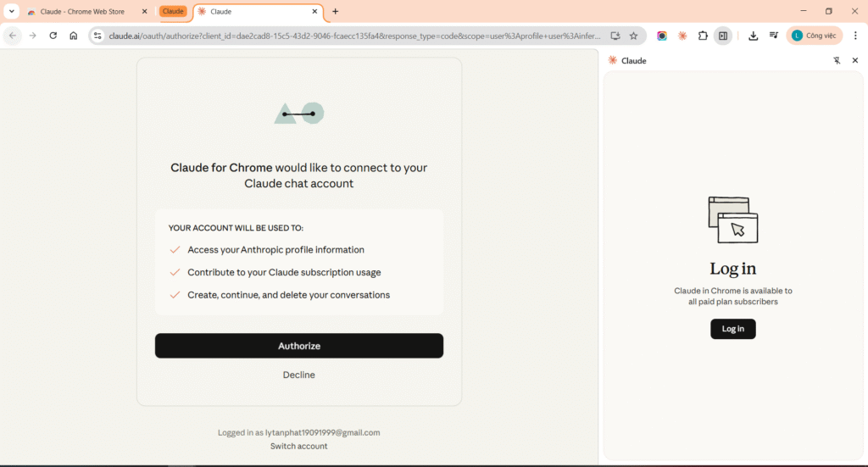Image resolution: width=868 pixels, height=467 pixels.
Task: Open the browser home page icon
Action: pos(73,36)
